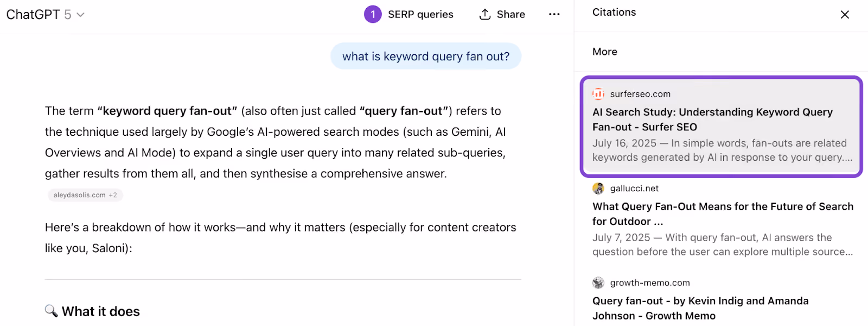Expand the aleydasolis.com +2 source chip

85,195
